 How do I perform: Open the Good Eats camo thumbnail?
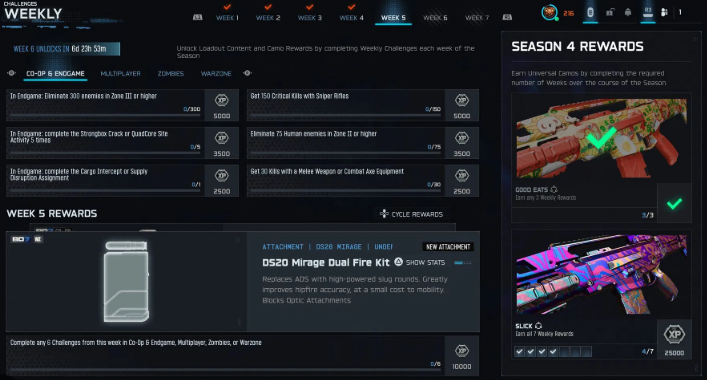601,137
